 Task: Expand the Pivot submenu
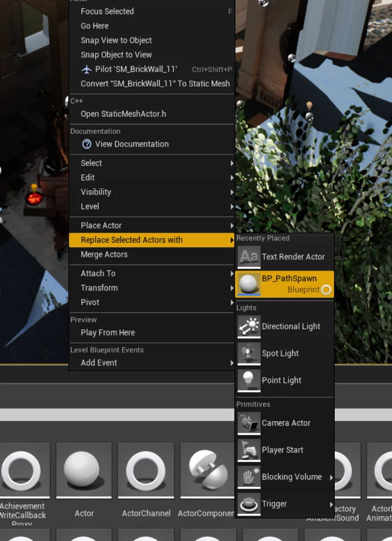[x=152, y=303]
